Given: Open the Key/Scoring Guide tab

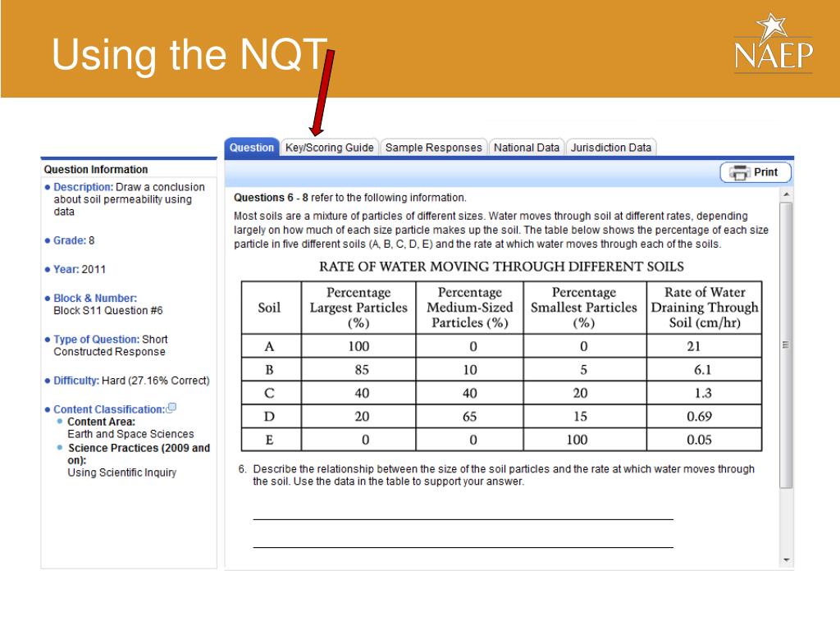Looking at the screenshot, I should (x=330, y=148).
